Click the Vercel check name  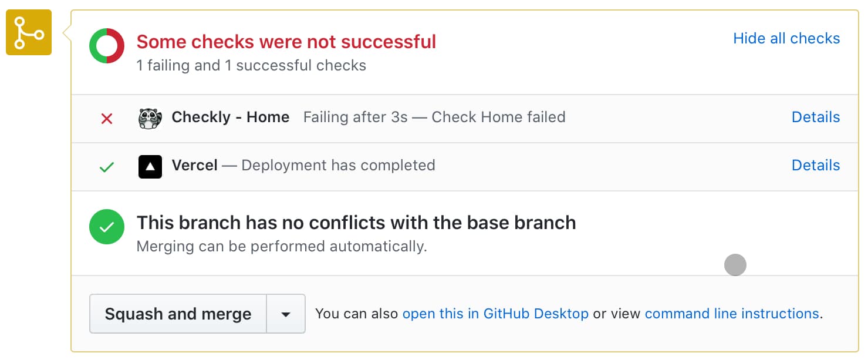[194, 166]
